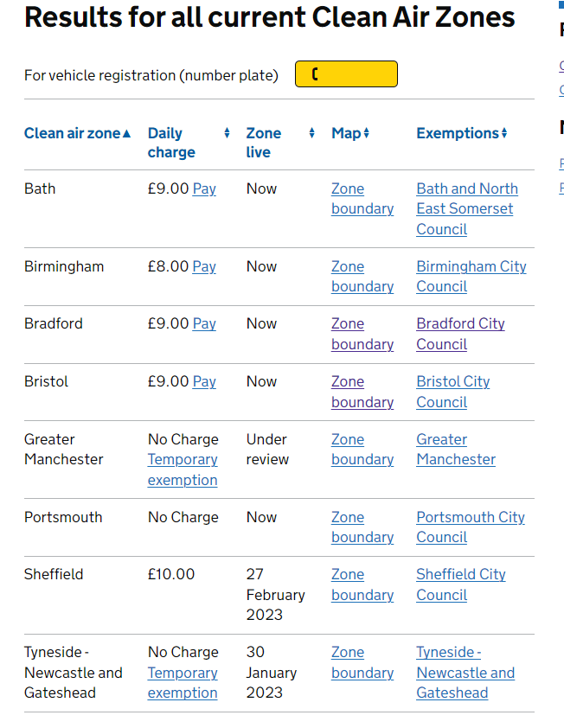564x728 pixels.
Task: Open the Pay link for Birmingham
Action: pos(204,266)
